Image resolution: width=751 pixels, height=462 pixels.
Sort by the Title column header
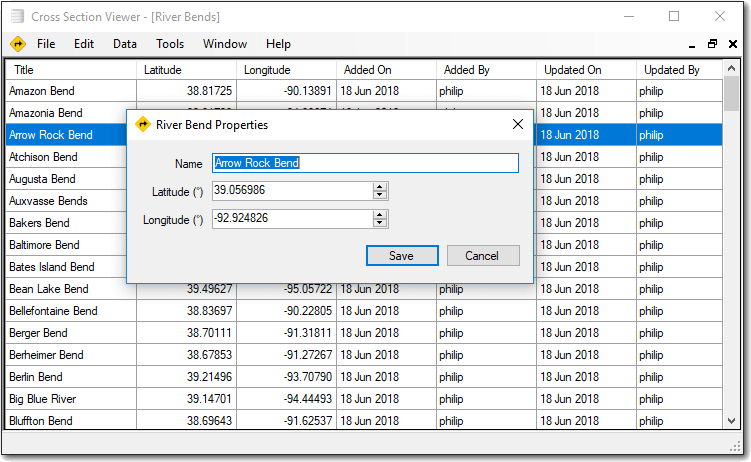point(70,70)
